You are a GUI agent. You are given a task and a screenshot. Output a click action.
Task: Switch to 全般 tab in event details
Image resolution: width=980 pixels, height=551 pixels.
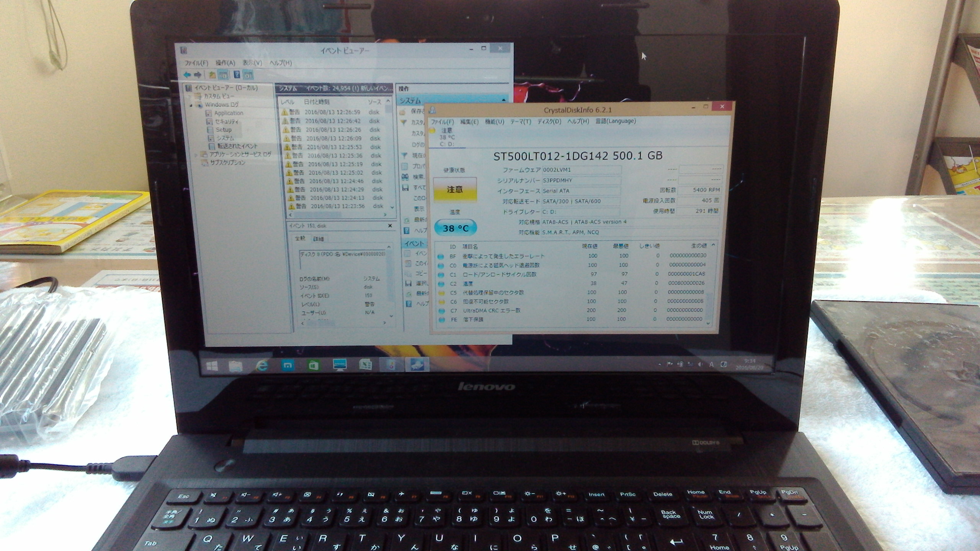click(x=300, y=238)
